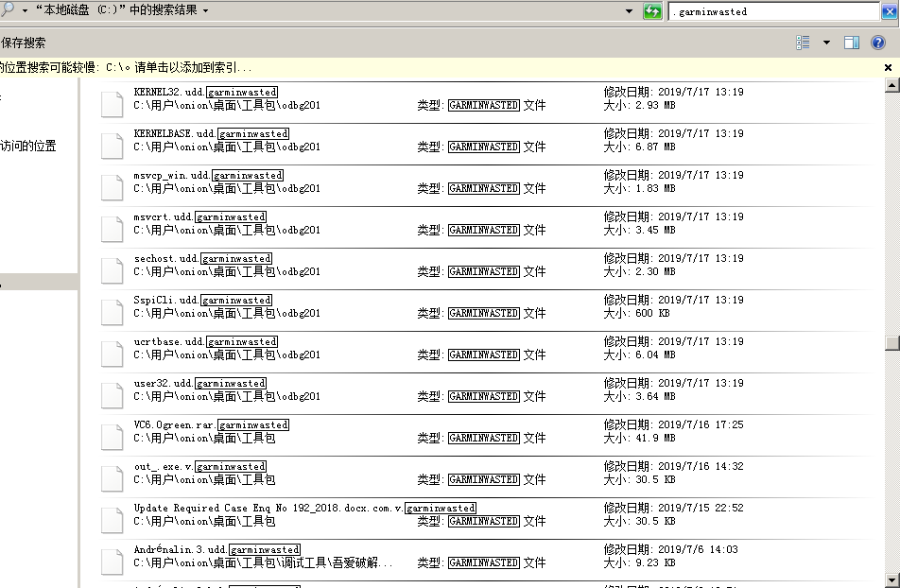Click the change view icon
Viewport: 900px width, 588px height.
(x=803, y=43)
